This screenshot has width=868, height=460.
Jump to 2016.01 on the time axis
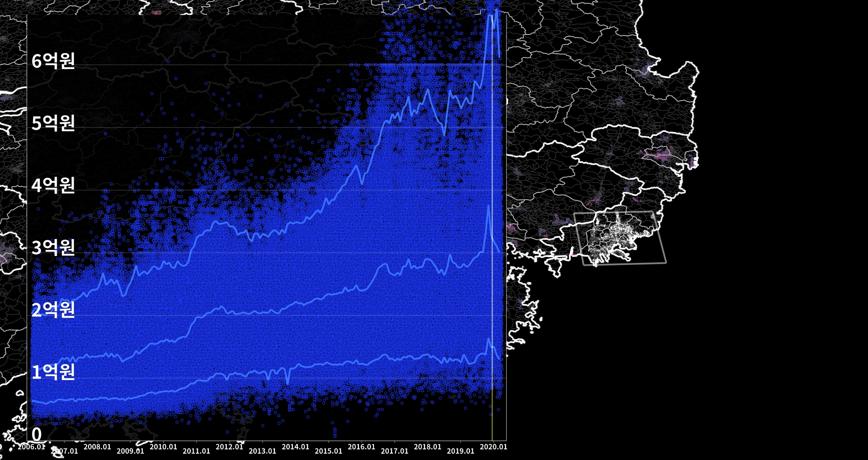362,447
